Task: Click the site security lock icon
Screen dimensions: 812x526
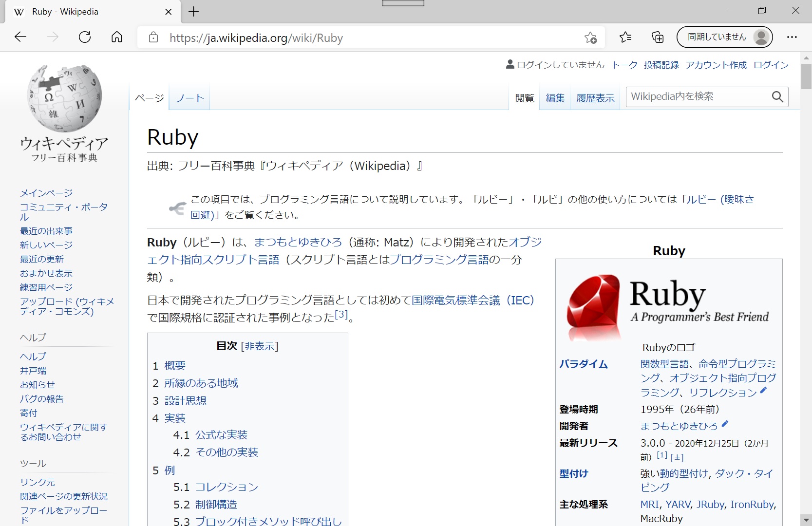Action: coord(153,38)
